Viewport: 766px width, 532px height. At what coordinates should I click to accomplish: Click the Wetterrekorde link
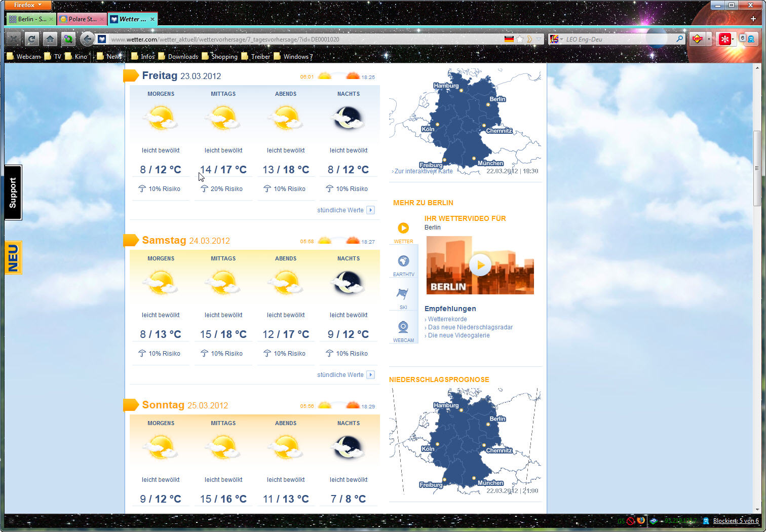(447, 319)
